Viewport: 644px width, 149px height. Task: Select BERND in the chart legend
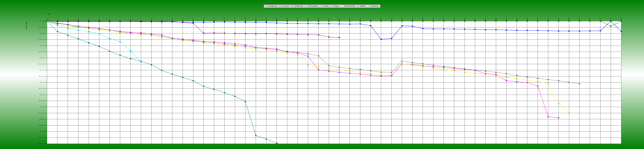click(363, 6)
